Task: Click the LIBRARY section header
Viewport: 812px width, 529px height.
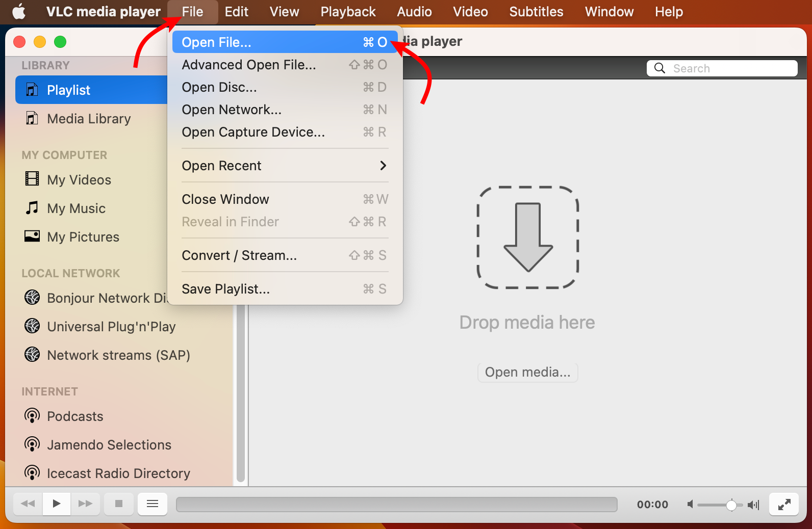Action: [45, 65]
